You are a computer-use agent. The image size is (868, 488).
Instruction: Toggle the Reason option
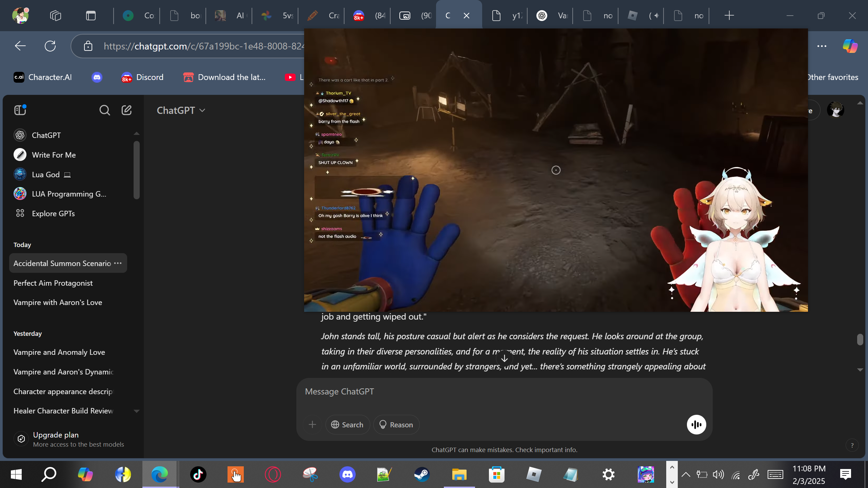pos(396,425)
